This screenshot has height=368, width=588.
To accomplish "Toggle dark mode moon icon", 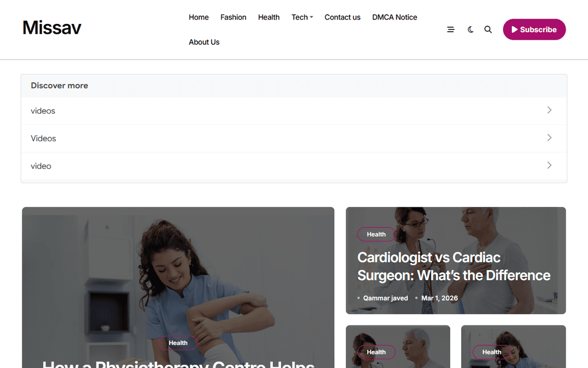I will pyautogui.click(x=470, y=29).
